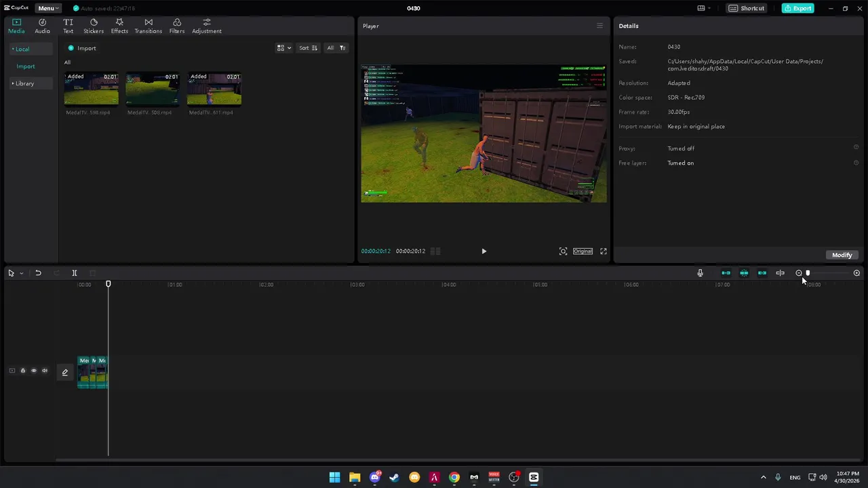Open the Stickers panel
Viewport: 868px width, 488px height.
pos(94,26)
